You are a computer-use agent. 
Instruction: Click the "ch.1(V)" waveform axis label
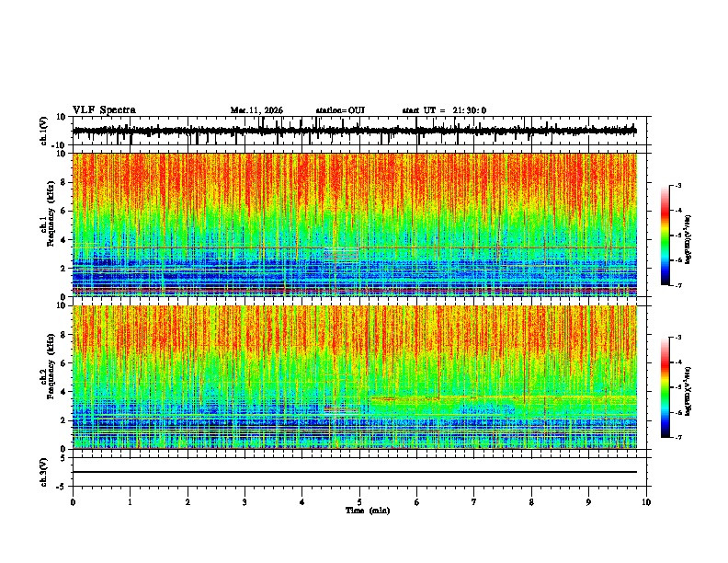pyautogui.click(x=44, y=131)
